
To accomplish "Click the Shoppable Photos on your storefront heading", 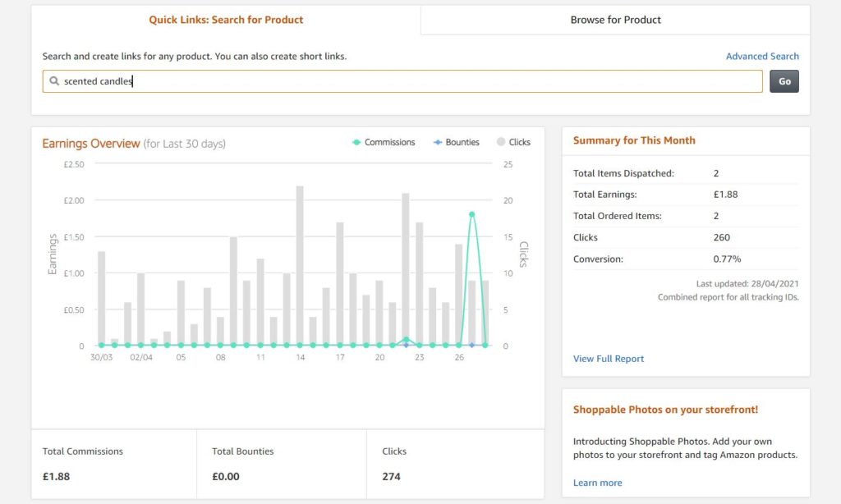I will (x=665, y=410).
